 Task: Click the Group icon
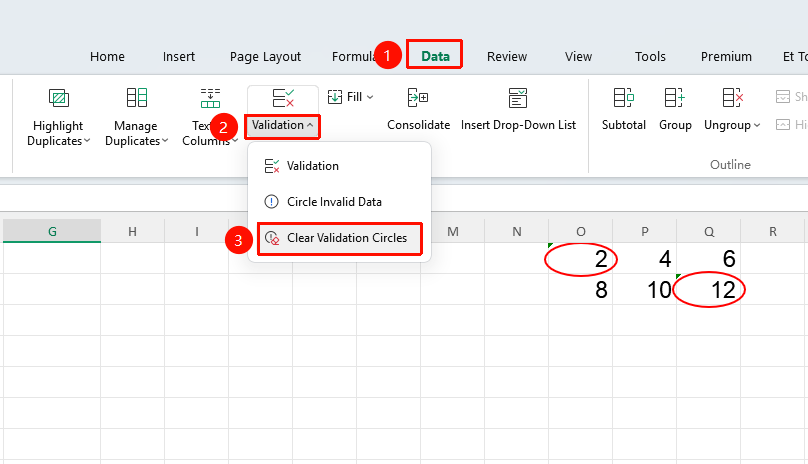click(x=675, y=97)
